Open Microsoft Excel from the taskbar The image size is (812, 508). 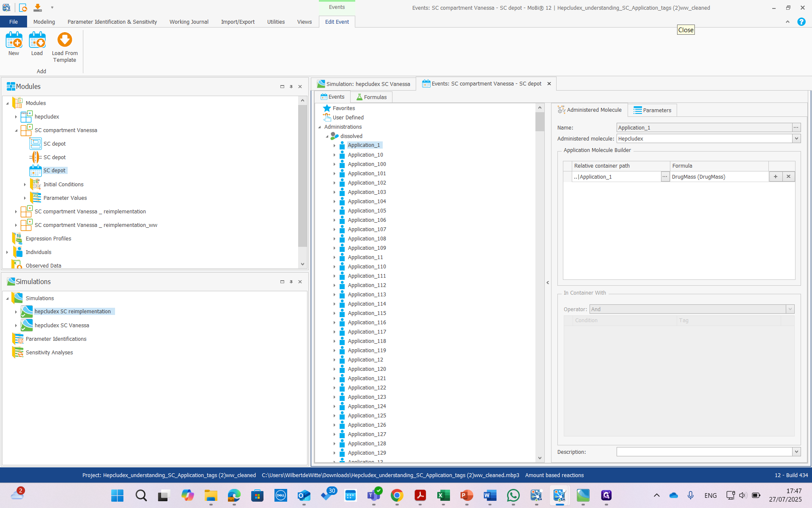coord(444,495)
